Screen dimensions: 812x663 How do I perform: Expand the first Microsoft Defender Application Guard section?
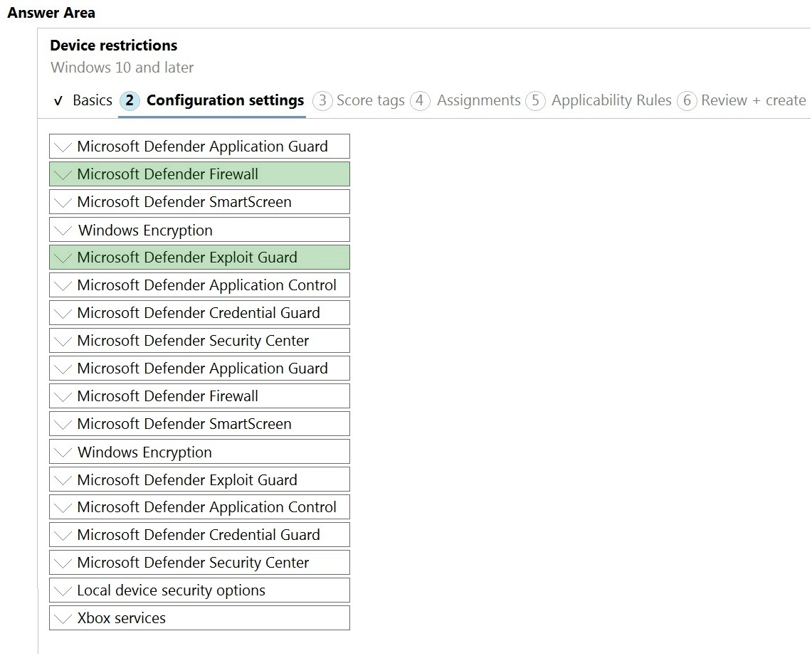[199, 147]
